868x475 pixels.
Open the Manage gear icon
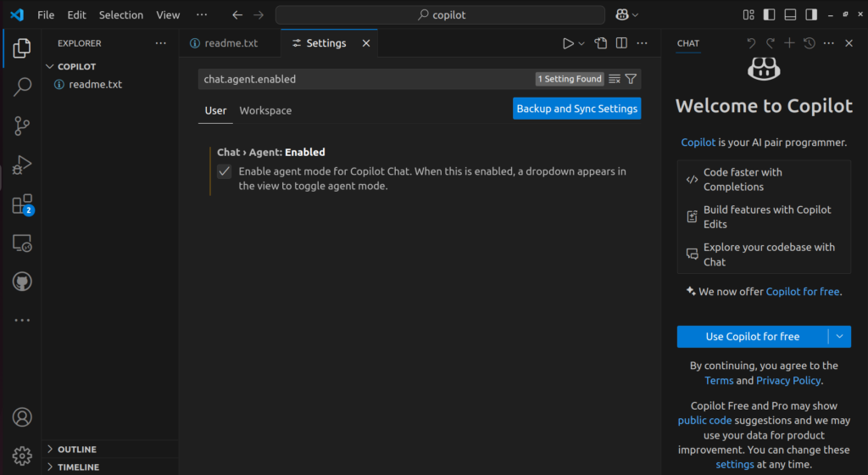tap(22, 455)
